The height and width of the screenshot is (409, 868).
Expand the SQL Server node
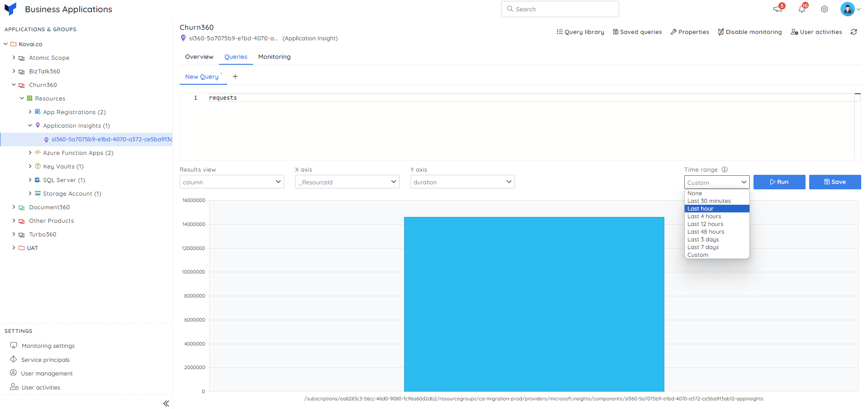(x=30, y=180)
